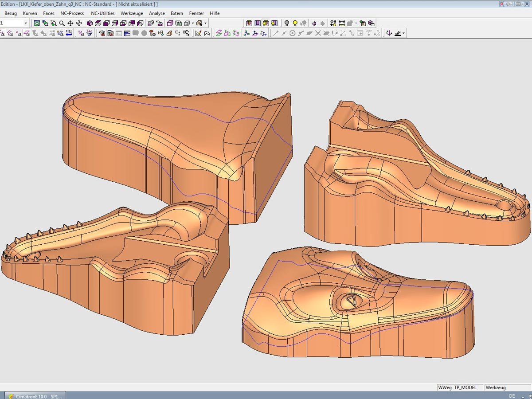The height and width of the screenshot is (399, 532).
Task: Click the 'Werkzeug' status bar field
Action: [x=507, y=387]
